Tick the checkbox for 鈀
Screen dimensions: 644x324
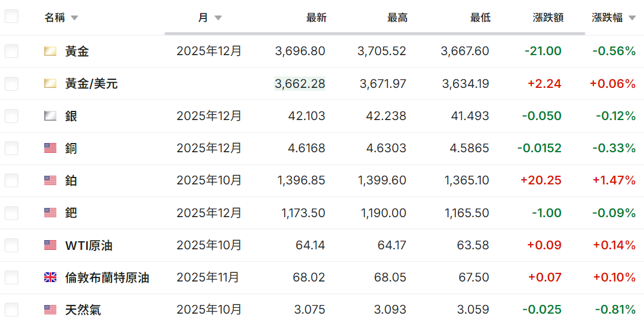[11, 213]
